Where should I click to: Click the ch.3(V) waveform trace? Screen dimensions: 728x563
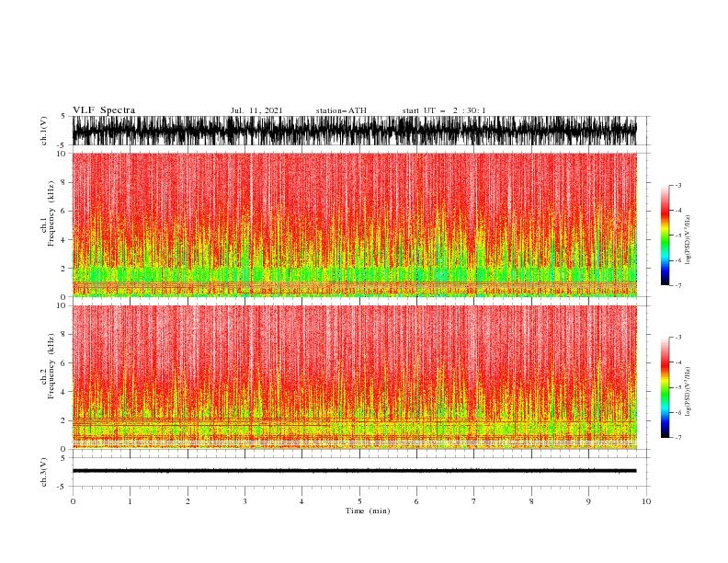354,471
